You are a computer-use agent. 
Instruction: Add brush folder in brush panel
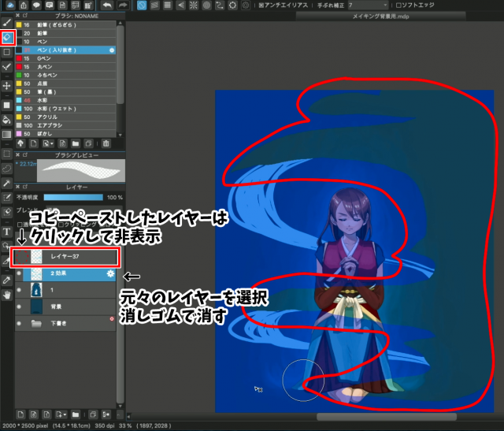point(76,143)
